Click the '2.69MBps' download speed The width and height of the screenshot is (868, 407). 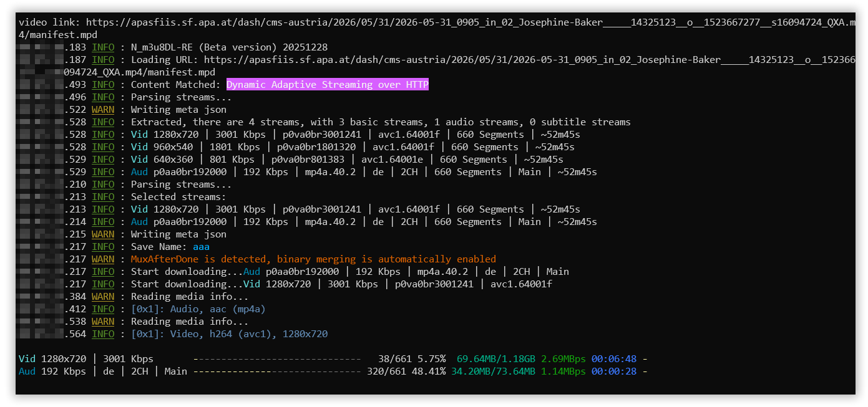[x=563, y=359]
